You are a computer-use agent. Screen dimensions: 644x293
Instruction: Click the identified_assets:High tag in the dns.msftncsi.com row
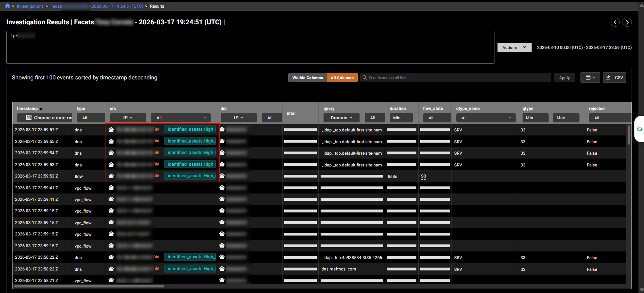point(190,269)
